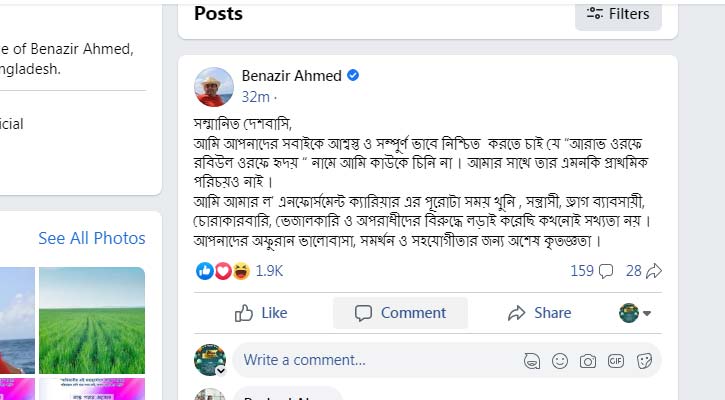Open the post Filters button
The width and height of the screenshot is (725, 400).
pos(618,14)
